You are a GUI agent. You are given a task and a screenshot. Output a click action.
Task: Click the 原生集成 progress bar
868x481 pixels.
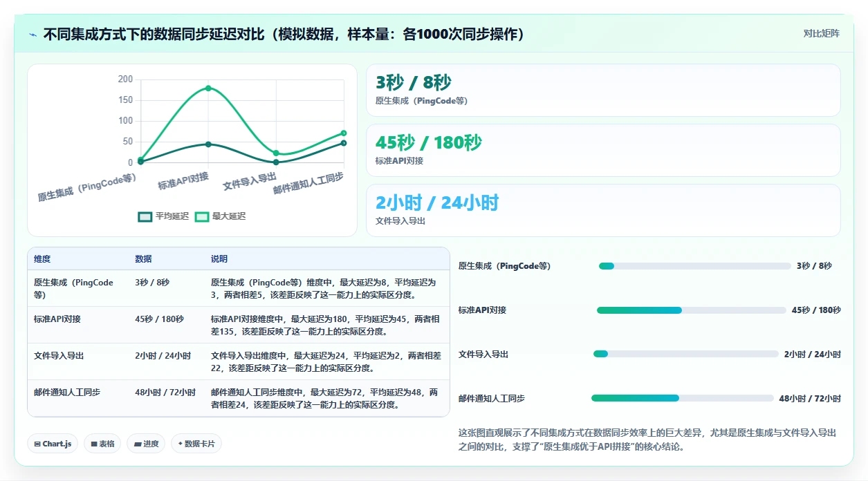pos(695,266)
